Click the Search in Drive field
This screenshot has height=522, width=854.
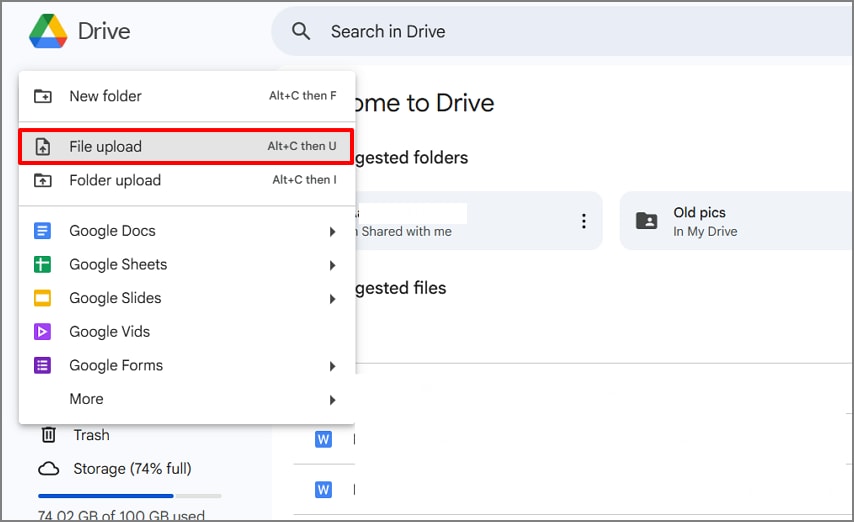point(560,31)
